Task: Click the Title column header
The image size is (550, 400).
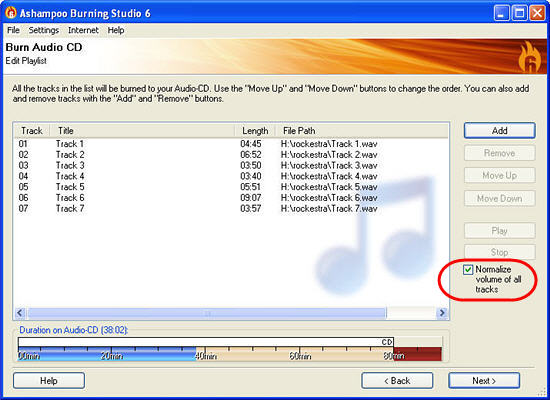Action: pyautogui.click(x=142, y=131)
